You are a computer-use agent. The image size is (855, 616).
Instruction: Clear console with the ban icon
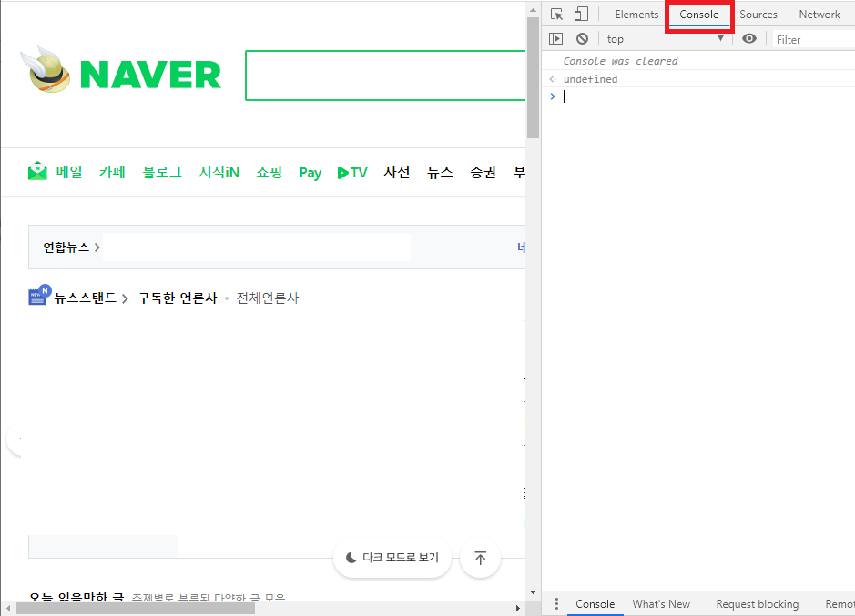pyautogui.click(x=583, y=39)
